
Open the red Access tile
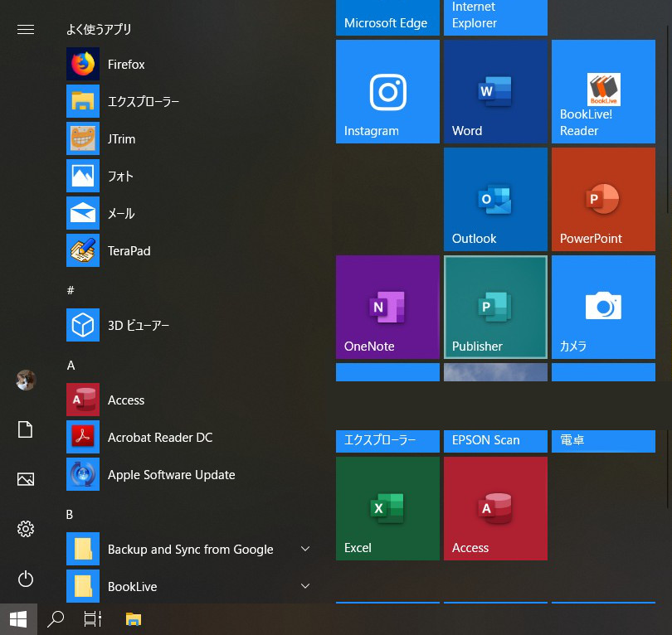[x=495, y=508]
